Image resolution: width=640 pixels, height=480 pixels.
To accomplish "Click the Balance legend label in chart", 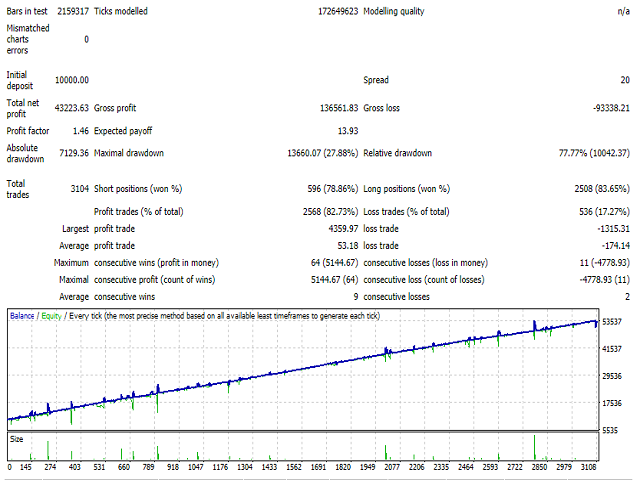I will [24, 315].
